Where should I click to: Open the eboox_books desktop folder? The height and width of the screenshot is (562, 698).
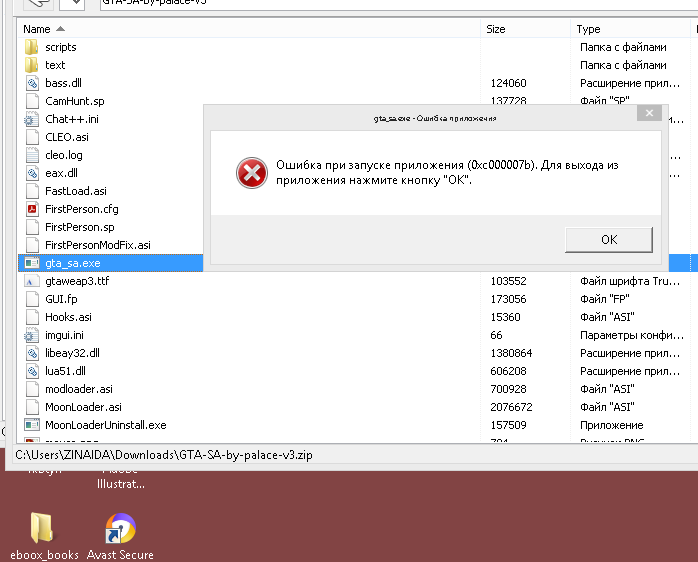pyautogui.click(x=43, y=530)
